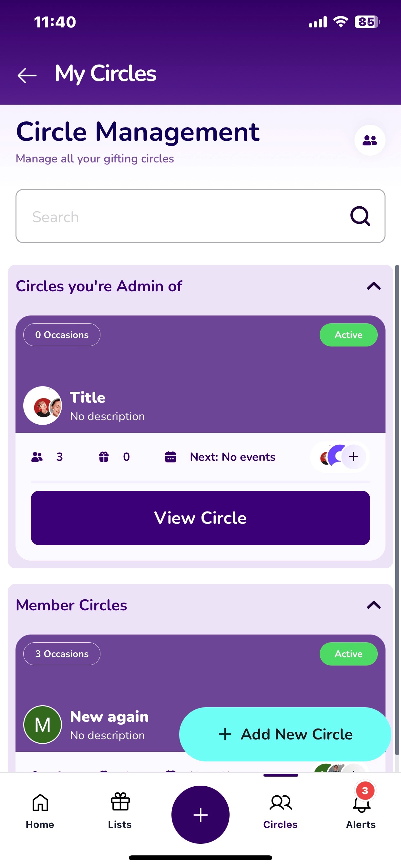Tap the back arrow beside My Circles

(x=27, y=75)
